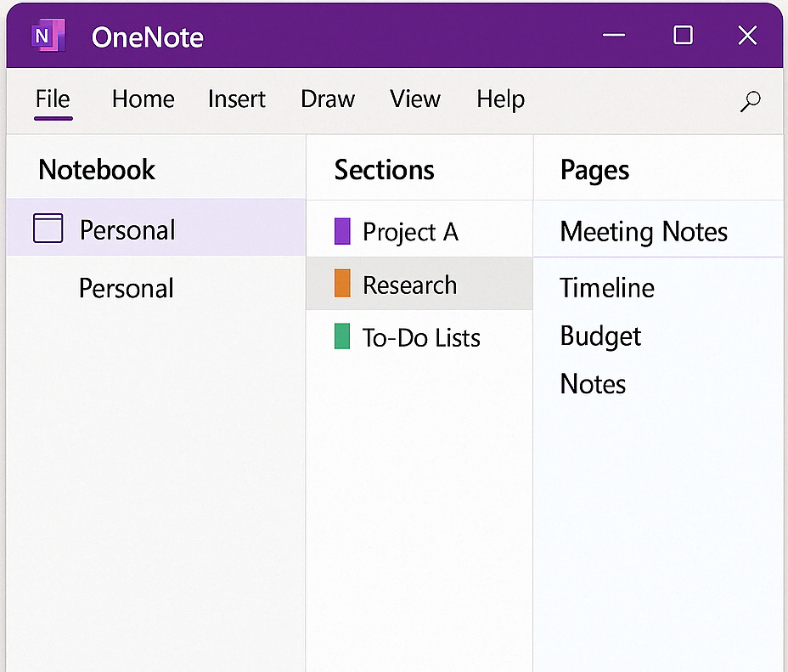This screenshot has width=788, height=672.
Task: Click the OneNote app logo icon
Action: 48,35
